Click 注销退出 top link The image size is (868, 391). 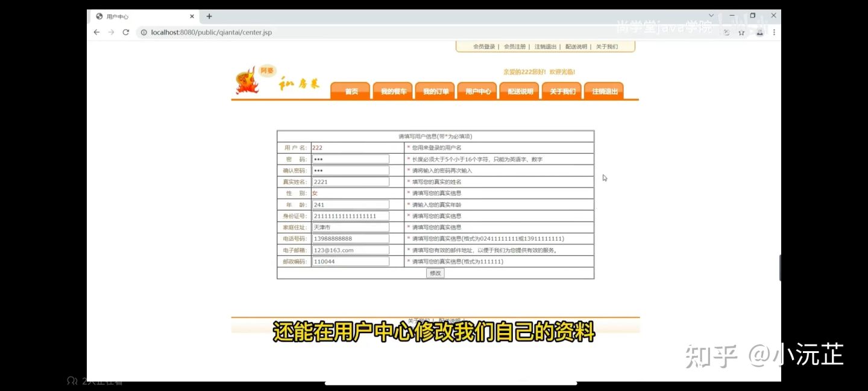546,46
